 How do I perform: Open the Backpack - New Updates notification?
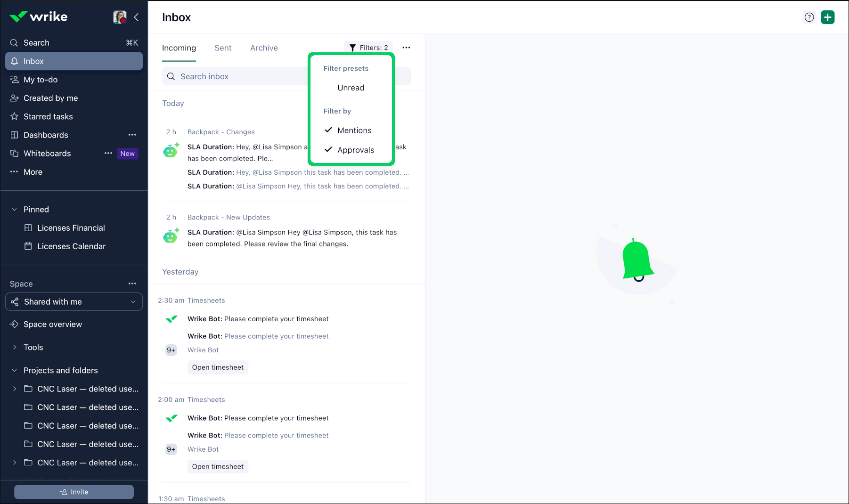[x=286, y=231]
